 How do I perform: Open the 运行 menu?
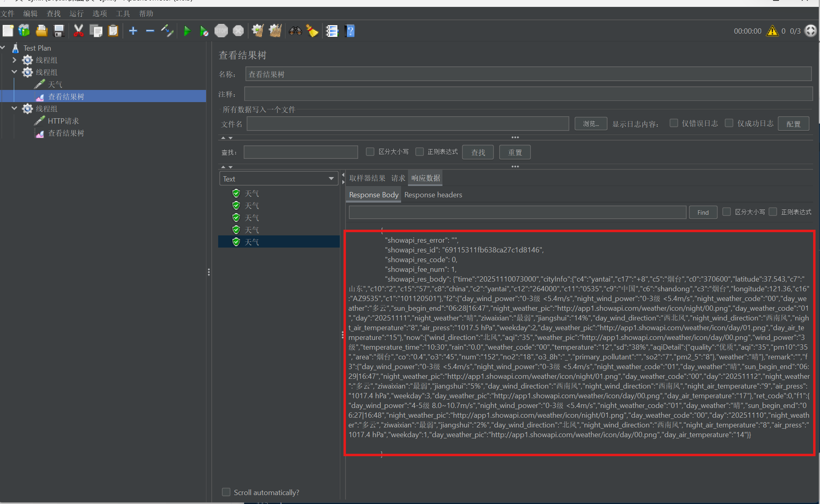click(76, 14)
